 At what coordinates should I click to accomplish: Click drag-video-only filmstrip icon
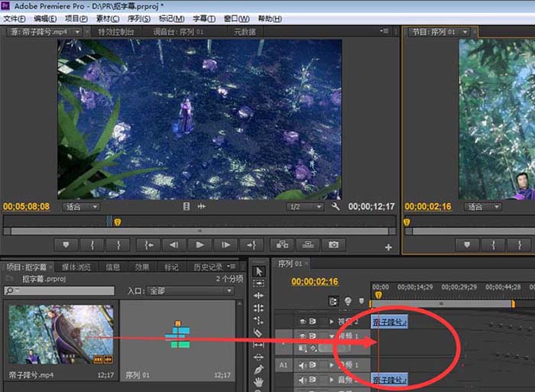(x=186, y=206)
